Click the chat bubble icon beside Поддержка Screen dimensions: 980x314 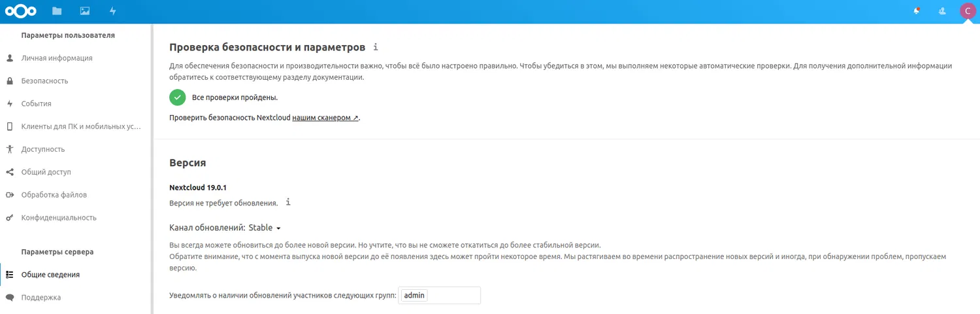(10, 298)
